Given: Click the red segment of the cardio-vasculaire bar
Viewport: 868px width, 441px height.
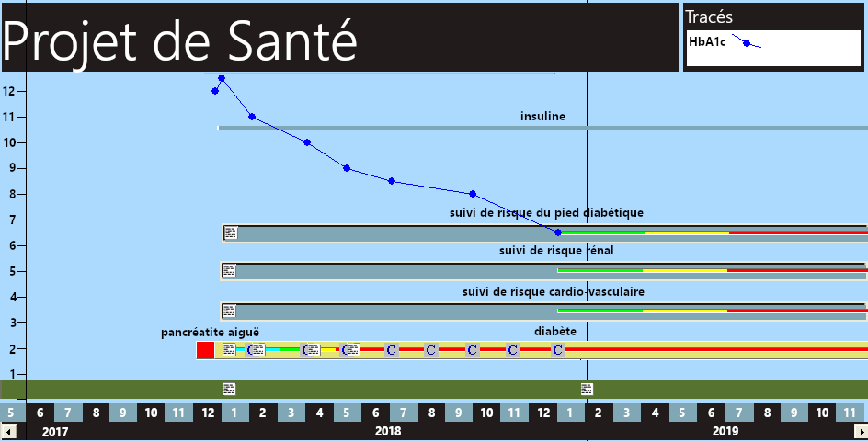Looking at the screenshot, I should tap(797, 311).
